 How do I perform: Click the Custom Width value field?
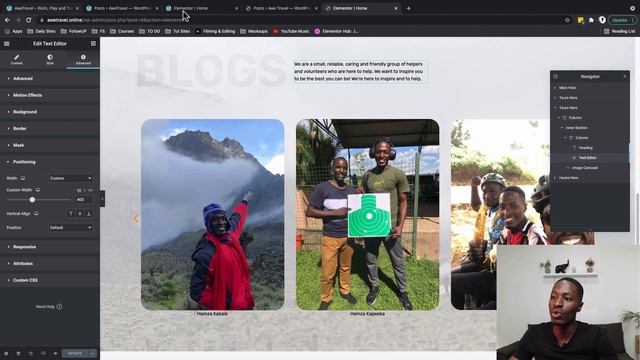(x=84, y=200)
